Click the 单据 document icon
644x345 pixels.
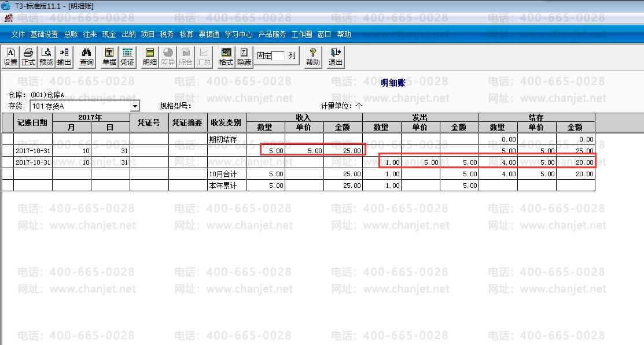point(109,57)
